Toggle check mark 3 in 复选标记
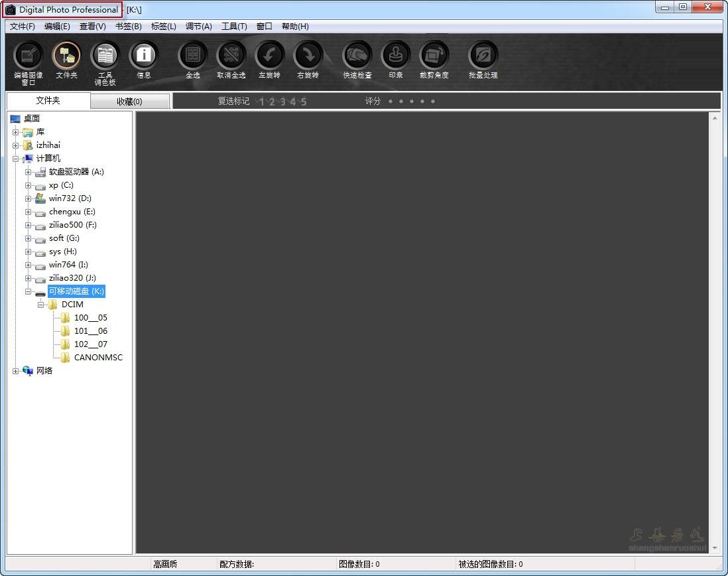 282,102
